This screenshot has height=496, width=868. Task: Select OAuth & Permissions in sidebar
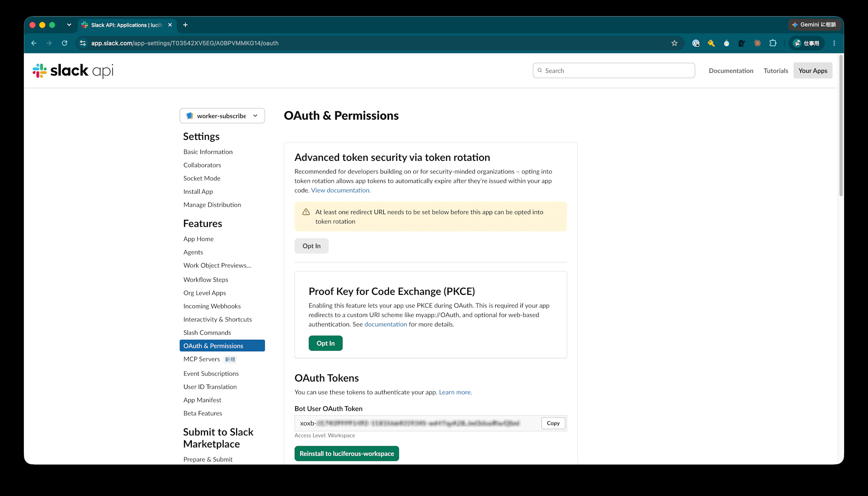coord(222,346)
